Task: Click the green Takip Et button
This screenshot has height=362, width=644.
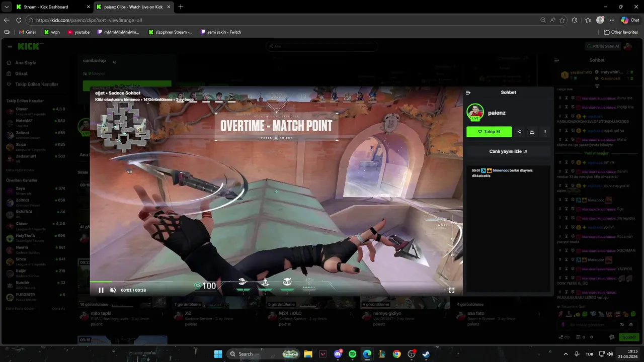Action: 489,132
